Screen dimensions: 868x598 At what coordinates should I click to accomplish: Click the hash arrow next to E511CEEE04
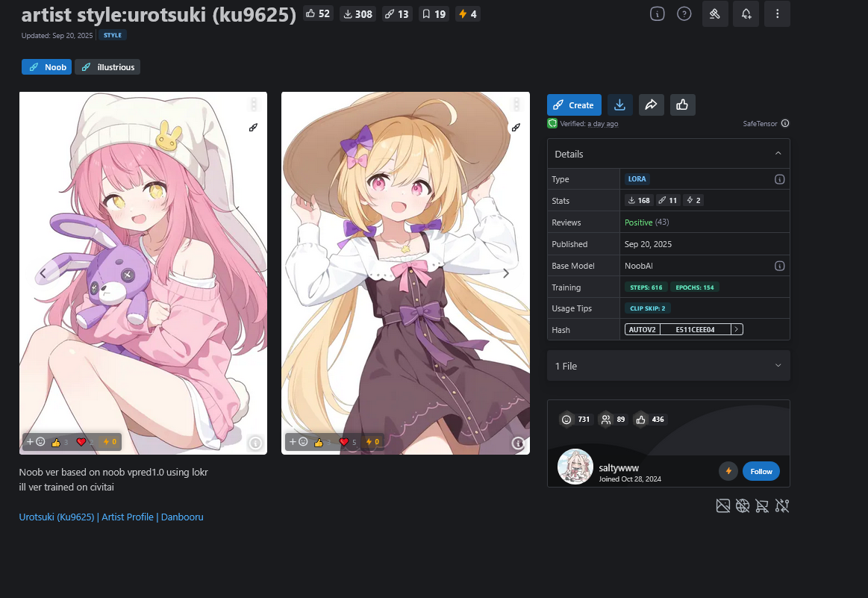point(737,329)
